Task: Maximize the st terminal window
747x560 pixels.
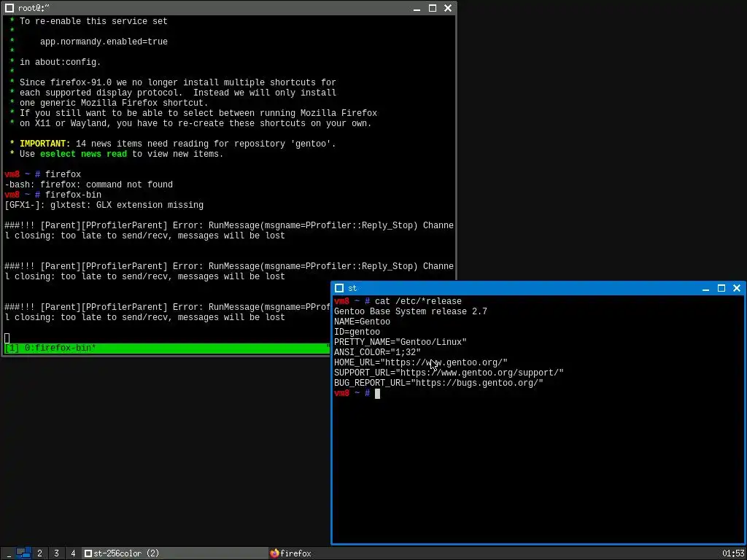Action: pyautogui.click(x=721, y=288)
